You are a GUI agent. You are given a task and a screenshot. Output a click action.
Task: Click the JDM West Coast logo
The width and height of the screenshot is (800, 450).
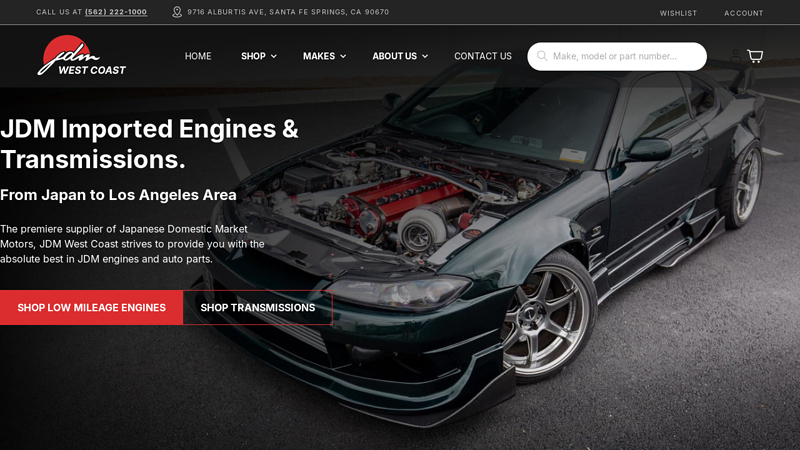tap(81, 56)
